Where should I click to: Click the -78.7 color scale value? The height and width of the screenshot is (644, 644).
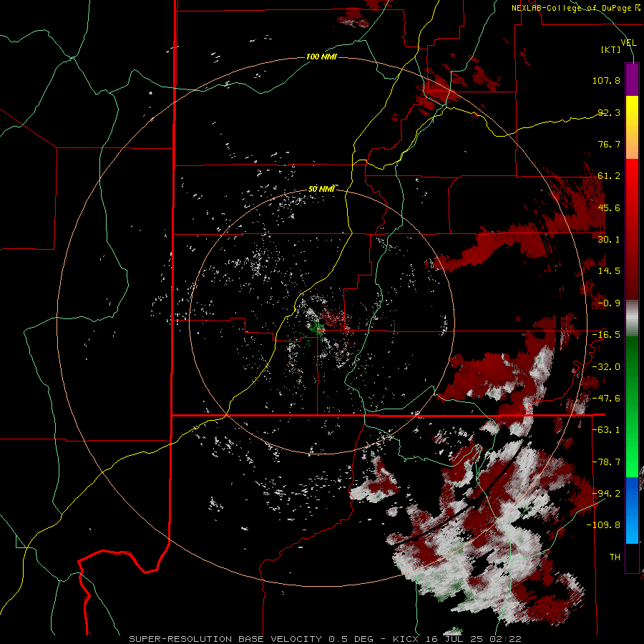coord(606,462)
